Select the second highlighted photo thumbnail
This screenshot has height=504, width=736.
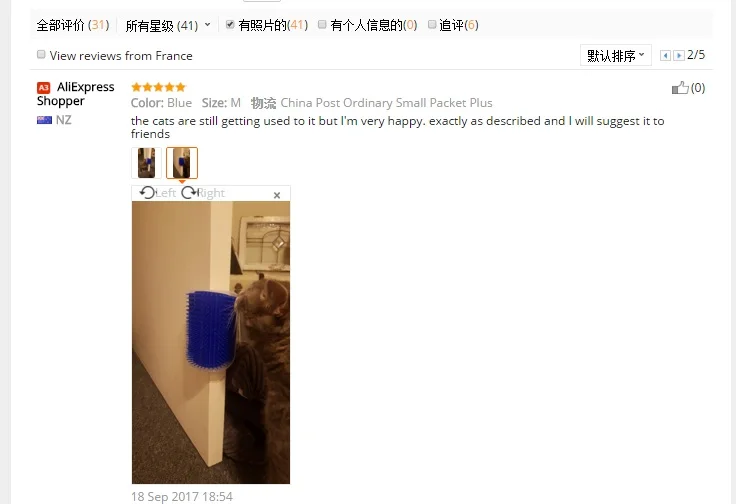click(182, 163)
